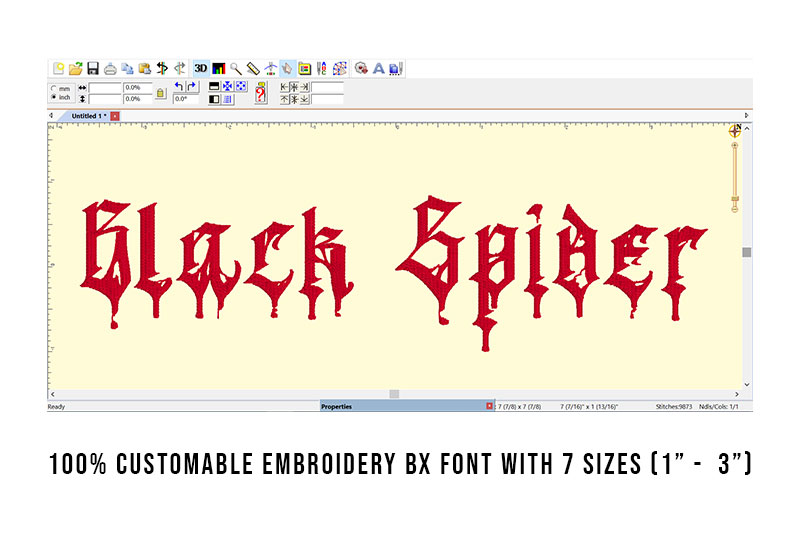This screenshot has width=800, height=533.
Task: Select the mm unit radio button
Action: (54, 88)
